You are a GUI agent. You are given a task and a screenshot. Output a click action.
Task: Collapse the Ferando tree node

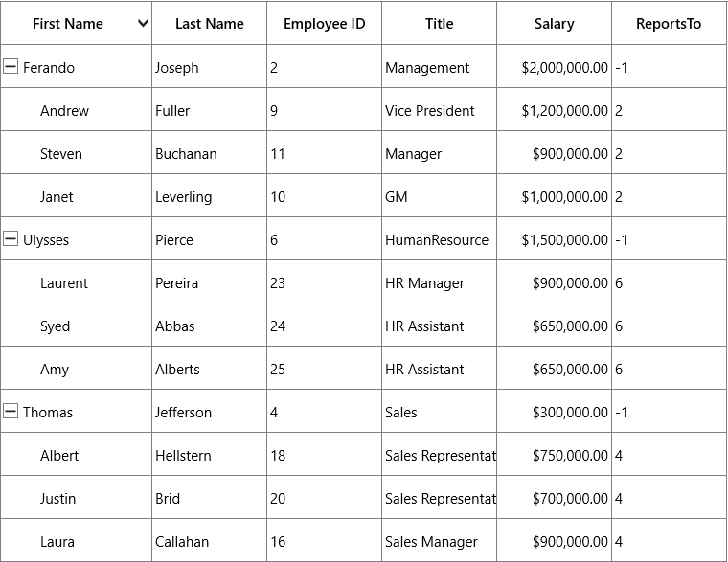click(x=11, y=67)
